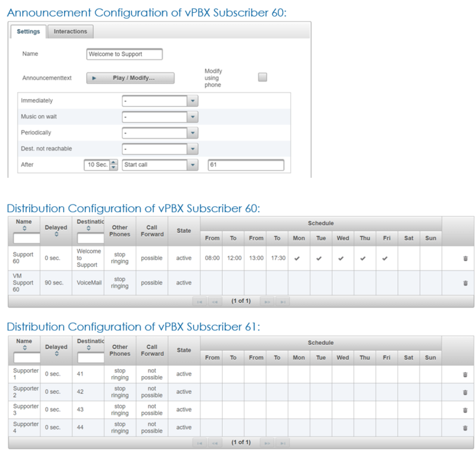
Task: Select the VoiceMail destination cell
Action: click(x=89, y=283)
